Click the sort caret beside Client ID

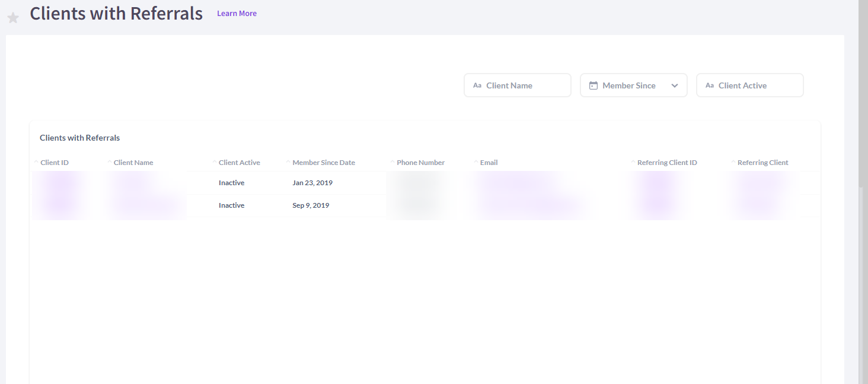[37, 161]
